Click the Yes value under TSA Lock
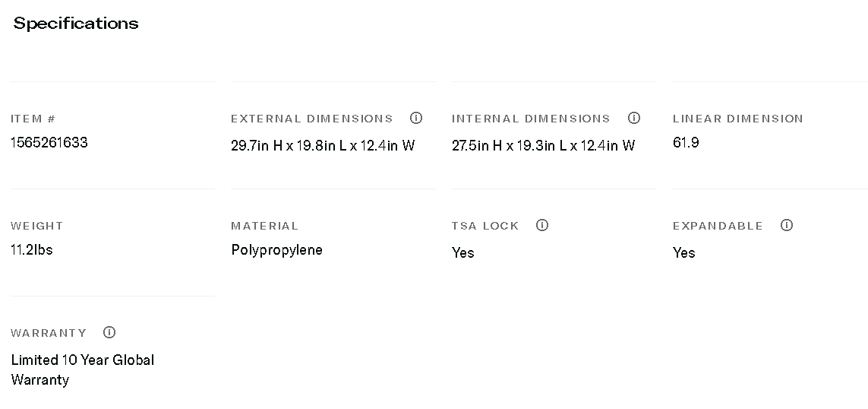This screenshot has width=868, height=409. coord(462,253)
